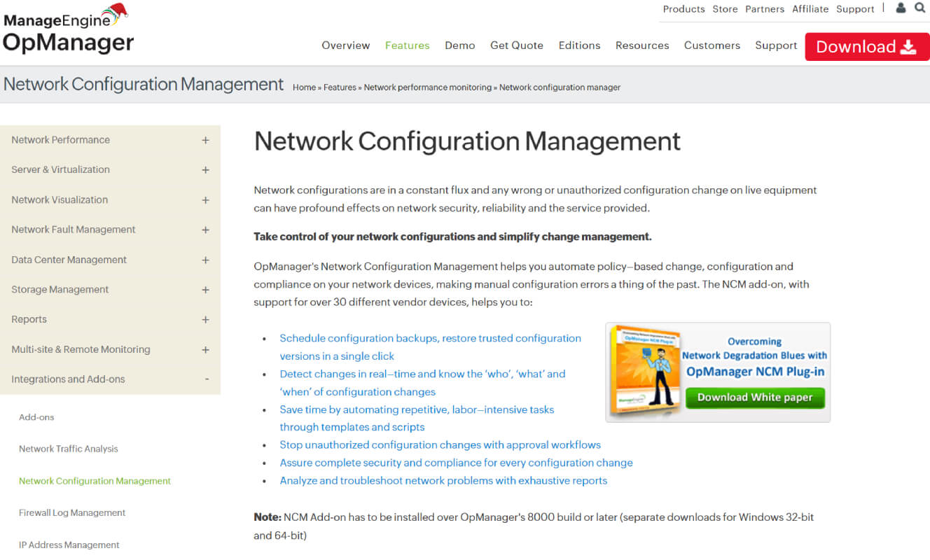Screen dimensions: 930x560
Task: Expand Multi-site & Remote Monitoring section
Action: (x=110, y=349)
